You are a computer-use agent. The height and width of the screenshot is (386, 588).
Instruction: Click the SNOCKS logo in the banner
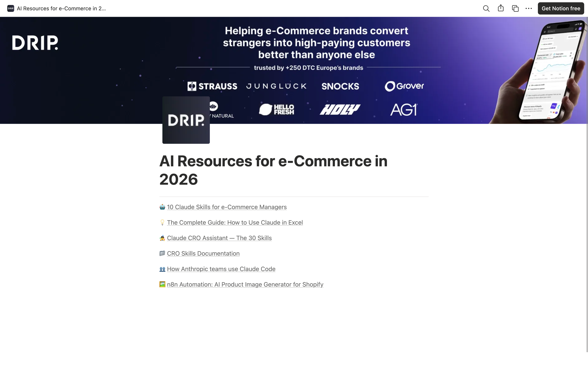point(340,86)
